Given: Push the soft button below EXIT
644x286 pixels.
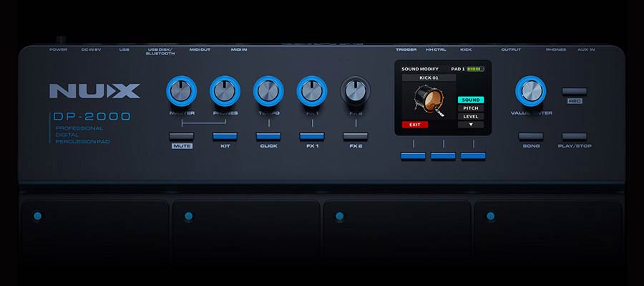Looking at the screenshot, I should [413, 156].
